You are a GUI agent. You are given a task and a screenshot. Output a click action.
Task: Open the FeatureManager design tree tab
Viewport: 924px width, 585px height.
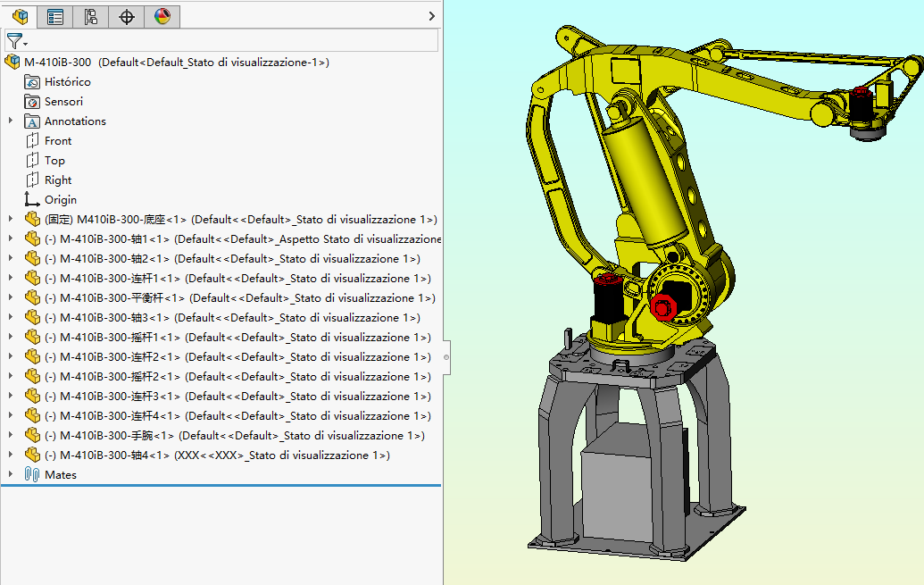[x=20, y=16]
